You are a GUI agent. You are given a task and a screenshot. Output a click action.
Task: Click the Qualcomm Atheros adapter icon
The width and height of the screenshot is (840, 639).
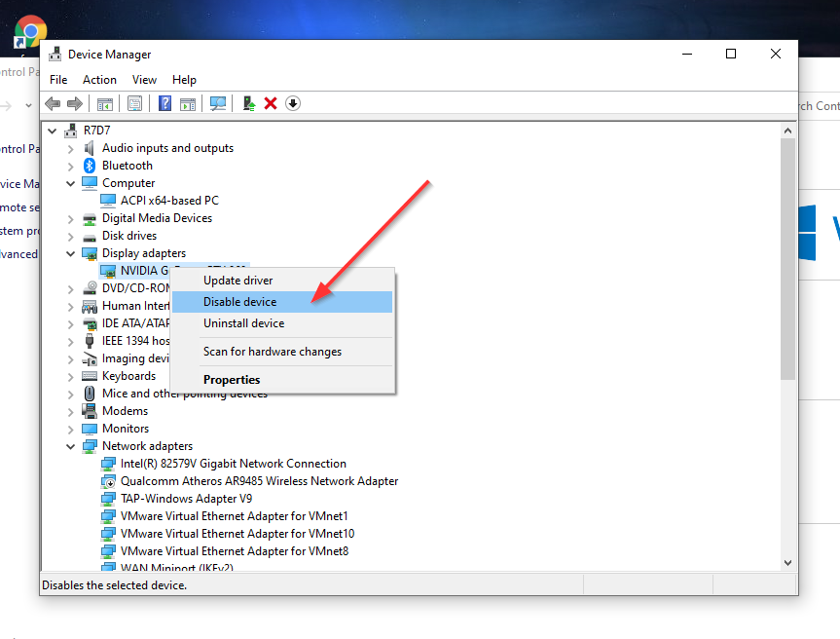(108, 481)
